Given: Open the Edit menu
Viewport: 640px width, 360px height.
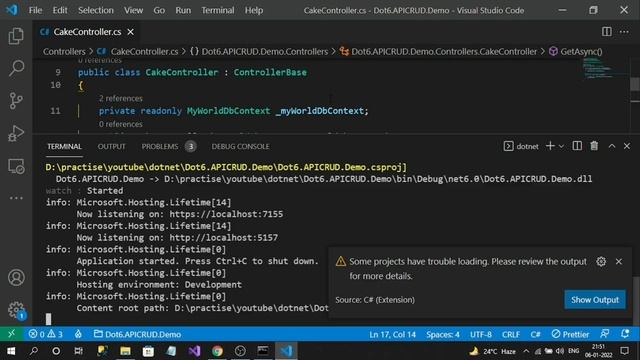Looking at the screenshot, I should [x=60, y=10].
